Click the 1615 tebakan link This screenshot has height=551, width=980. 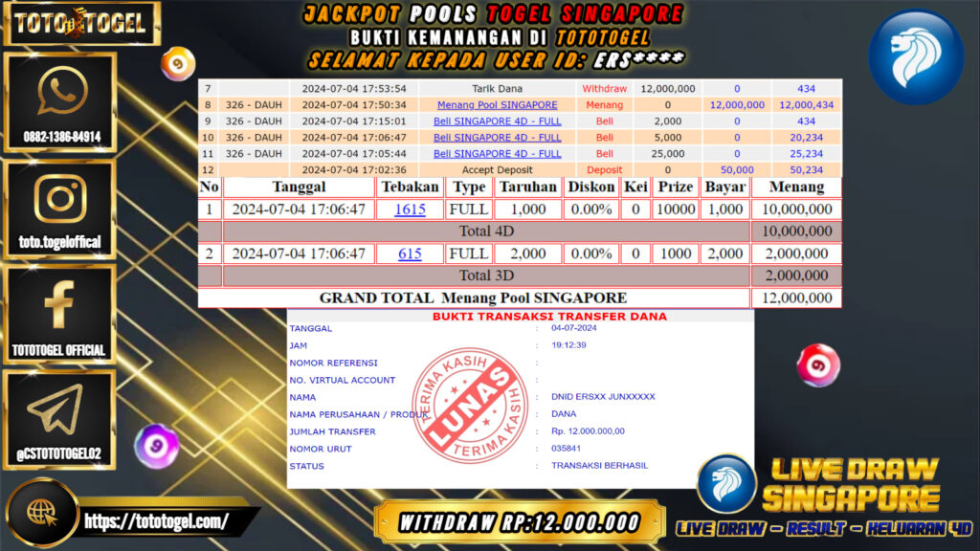pyautogui.click(x=410, y=209)
